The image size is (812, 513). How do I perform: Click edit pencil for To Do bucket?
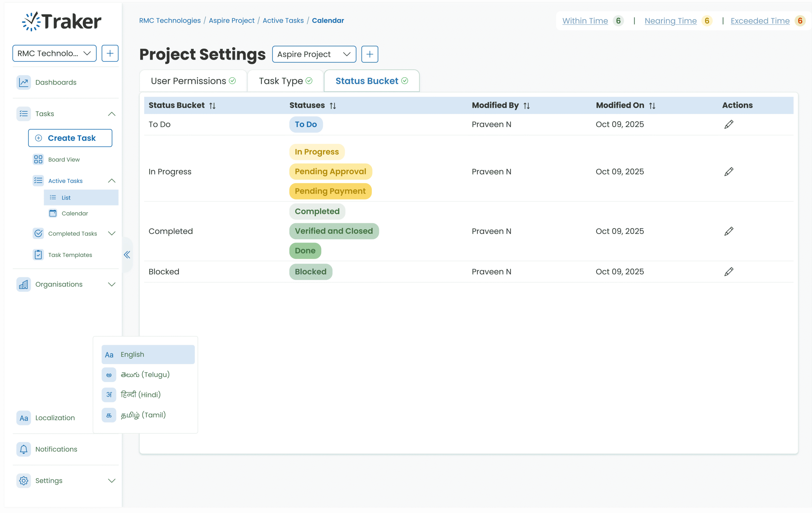pos(728,124)
